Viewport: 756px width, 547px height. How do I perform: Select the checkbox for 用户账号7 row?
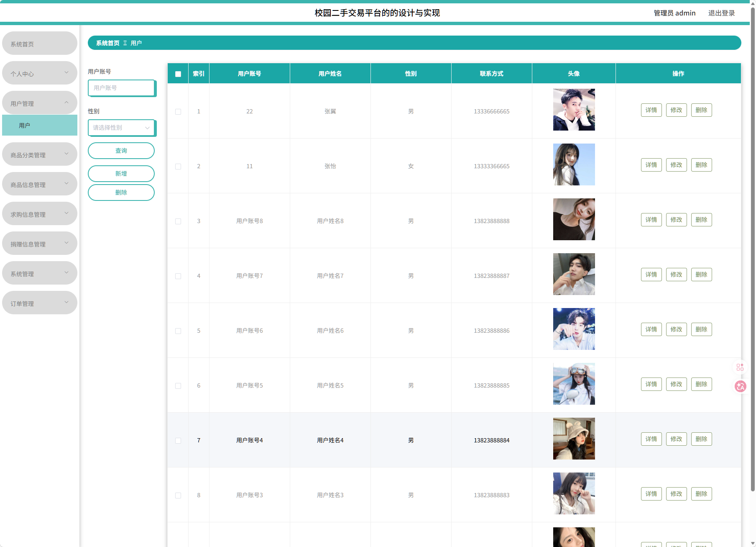point(178,276)
